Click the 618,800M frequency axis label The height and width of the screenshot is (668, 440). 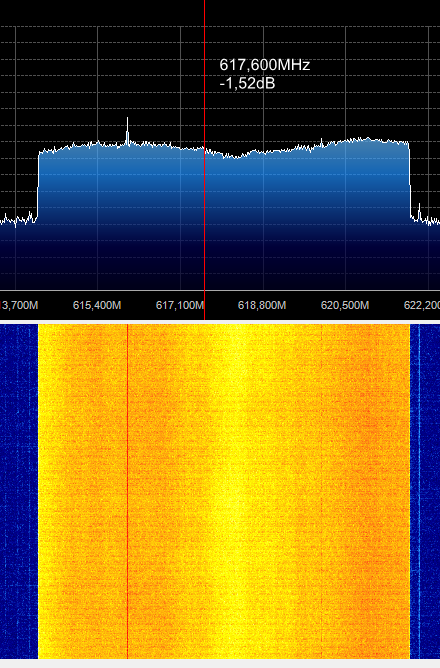[x=262, y=305]
